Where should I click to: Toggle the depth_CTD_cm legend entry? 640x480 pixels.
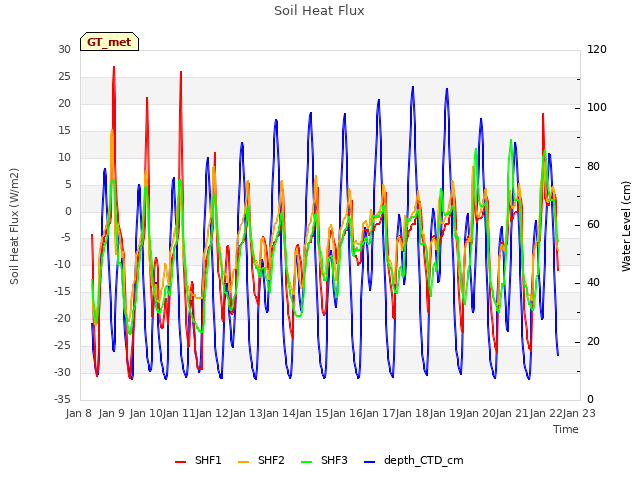pos(413,460)
